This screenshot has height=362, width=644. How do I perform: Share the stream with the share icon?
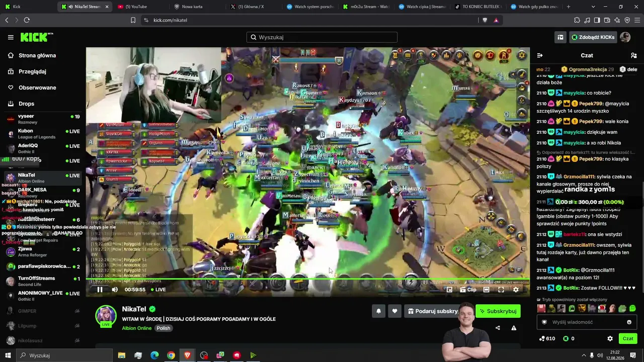(498, 328)
